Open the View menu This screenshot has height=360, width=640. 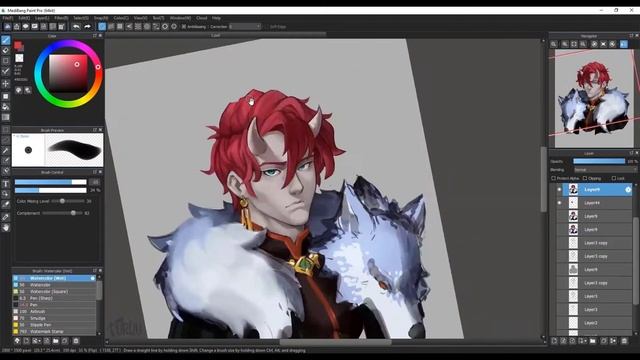(140, 18)
